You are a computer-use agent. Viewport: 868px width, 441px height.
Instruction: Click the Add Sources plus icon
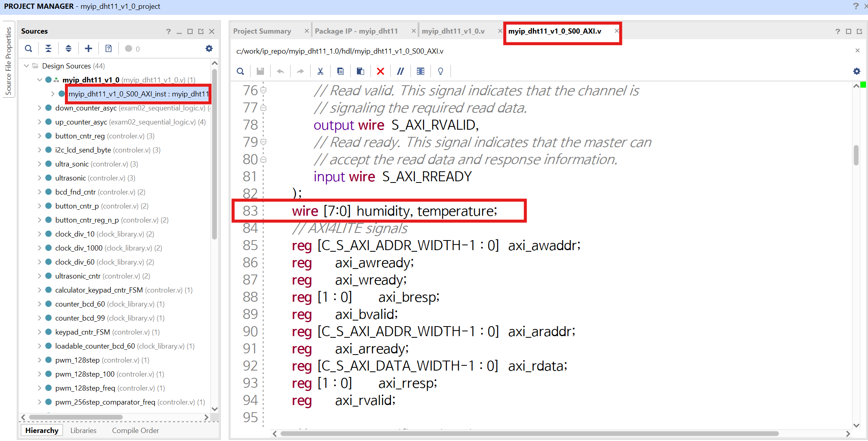pyautogui.click(x=89, y=49)
